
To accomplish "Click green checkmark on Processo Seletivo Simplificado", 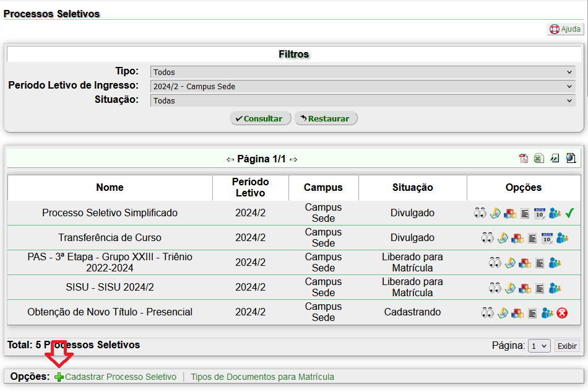I will pyautogui.click(x=569, y=213).
